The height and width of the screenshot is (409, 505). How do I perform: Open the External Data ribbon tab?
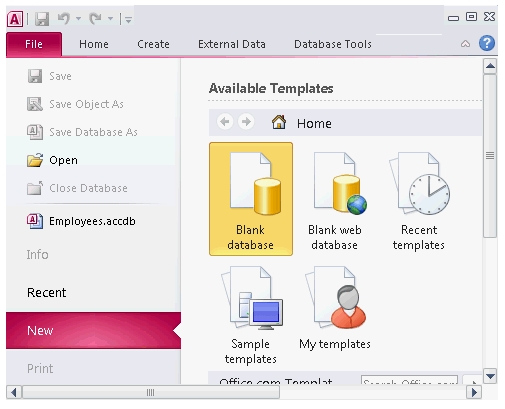pos(232,44)
